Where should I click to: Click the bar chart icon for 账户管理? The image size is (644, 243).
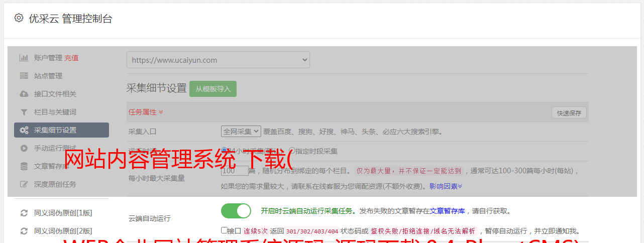[x=24, y=58]
